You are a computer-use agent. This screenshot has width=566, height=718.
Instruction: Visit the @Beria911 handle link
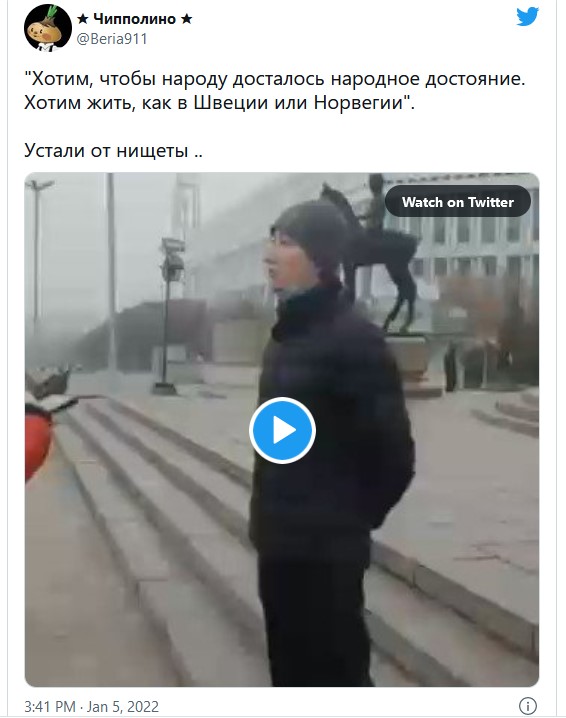coord(112,39)
